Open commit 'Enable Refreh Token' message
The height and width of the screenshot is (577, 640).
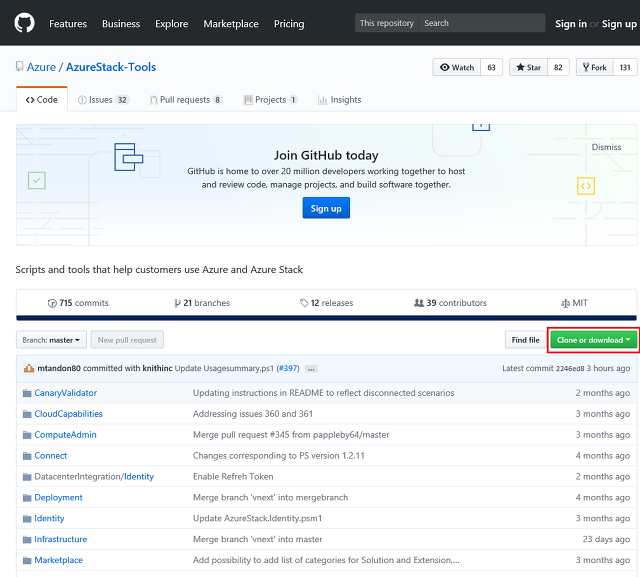click(233, 477)
